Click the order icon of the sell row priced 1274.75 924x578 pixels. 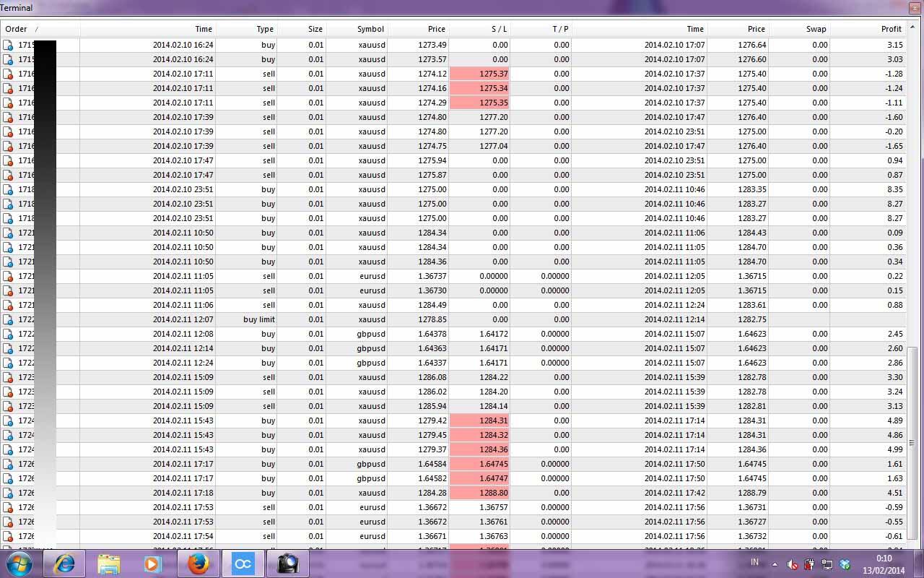[9, 146]
